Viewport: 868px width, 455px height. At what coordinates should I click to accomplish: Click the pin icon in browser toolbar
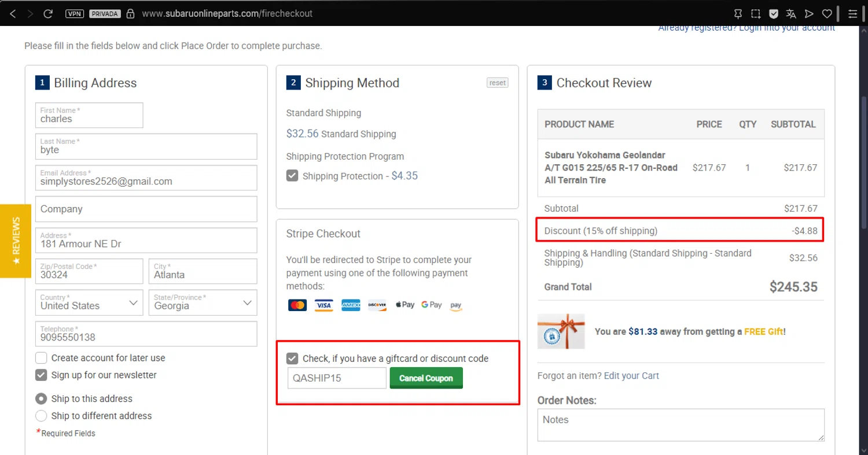738,14
